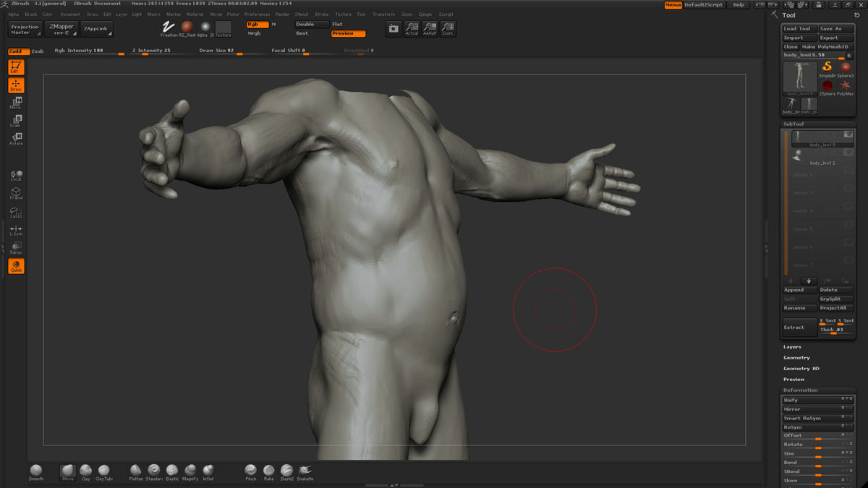Open the Preferences menu
Screen dimensions: 868x488
pyautogui.click(x=257, y=14)
